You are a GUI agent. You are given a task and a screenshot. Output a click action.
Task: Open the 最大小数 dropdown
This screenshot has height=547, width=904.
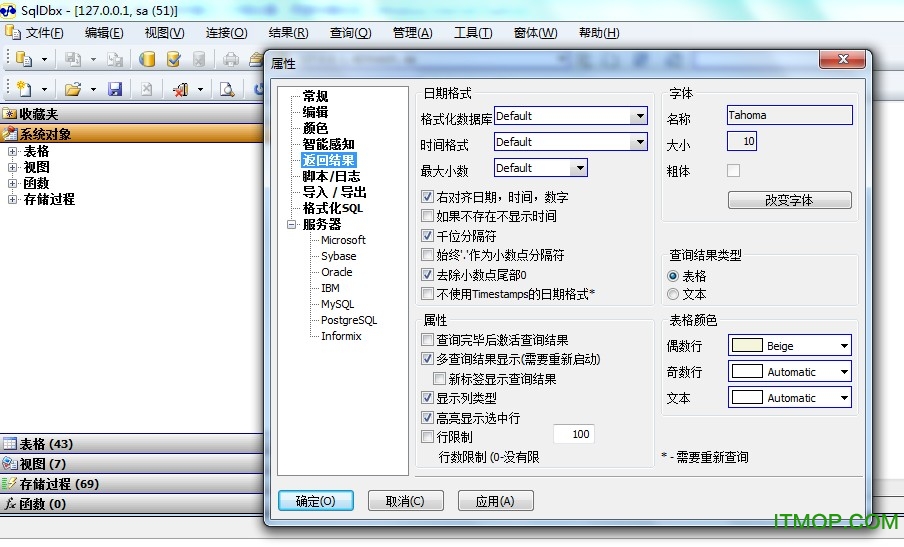(x=579, y=168)
